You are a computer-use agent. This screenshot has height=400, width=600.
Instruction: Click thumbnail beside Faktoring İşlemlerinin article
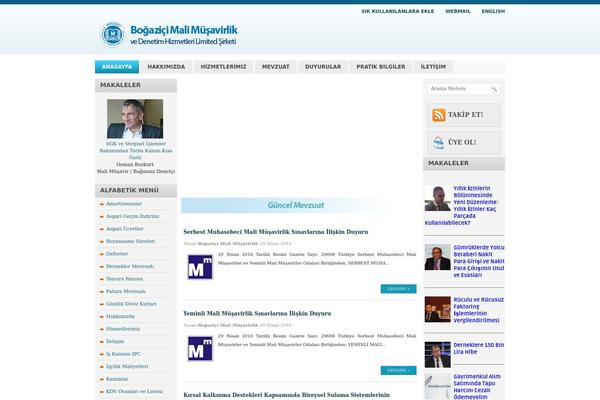437,309
